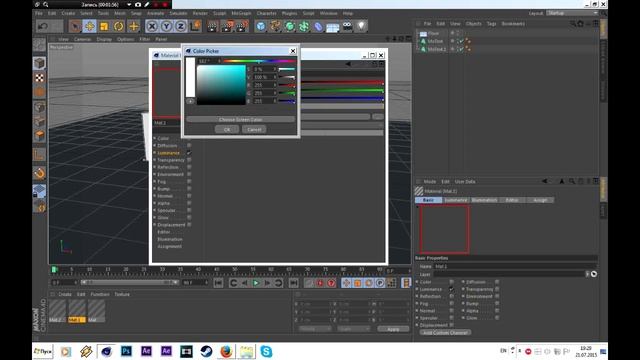Toggle the X axis lock button
This screenshot has height=360, width=640.
pos(152,27)
